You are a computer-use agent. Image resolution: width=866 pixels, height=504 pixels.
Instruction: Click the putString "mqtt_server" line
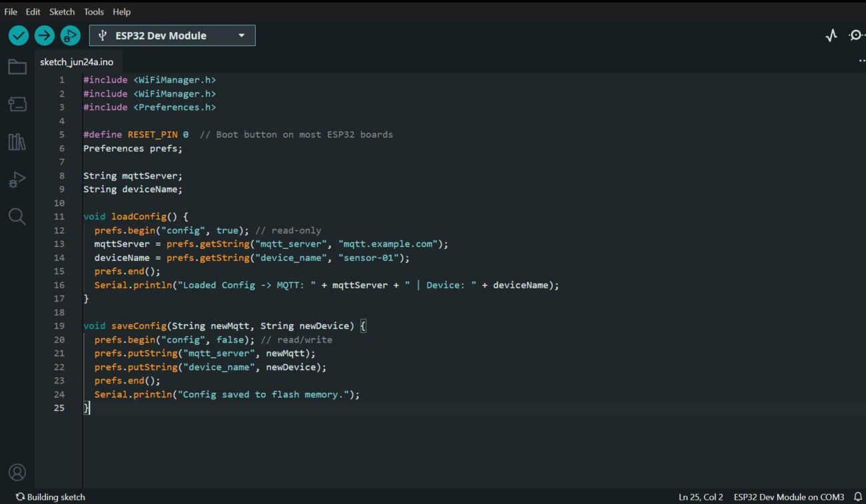(x=205, y=353)
